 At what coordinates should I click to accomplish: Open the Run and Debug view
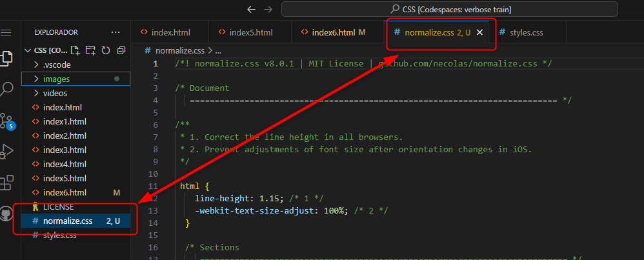coord(6,151)
